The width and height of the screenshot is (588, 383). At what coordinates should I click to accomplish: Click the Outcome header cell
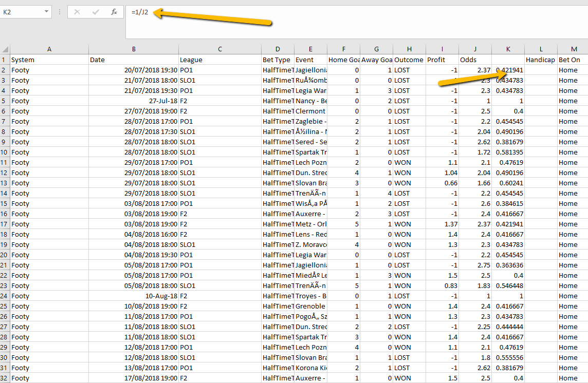[x=409, y=60]
